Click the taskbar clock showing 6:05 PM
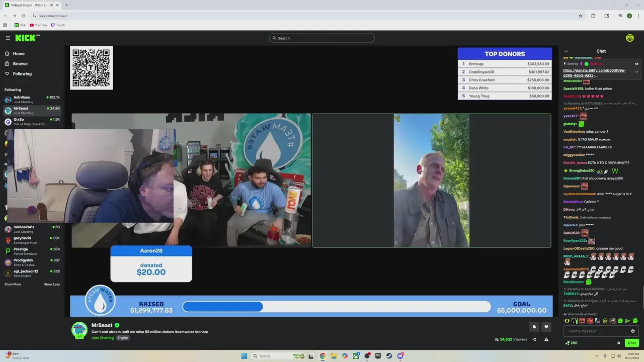This screenshot has width=644, height=362. 632,356
